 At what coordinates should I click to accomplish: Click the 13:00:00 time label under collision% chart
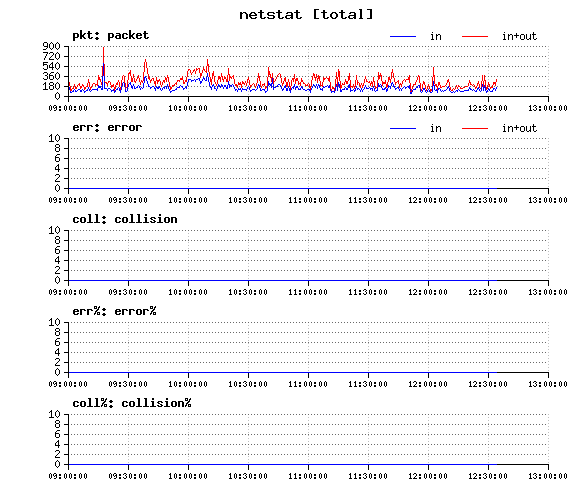click(548, 476)
